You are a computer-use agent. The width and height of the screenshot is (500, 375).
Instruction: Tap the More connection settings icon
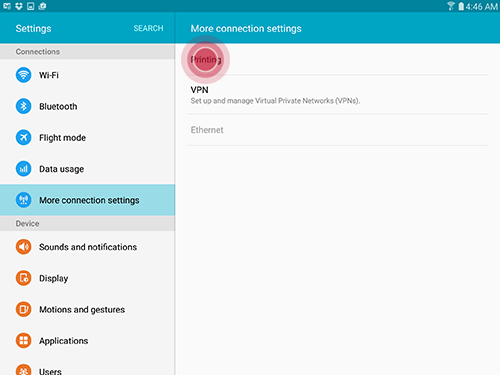[x=23, y=200]
